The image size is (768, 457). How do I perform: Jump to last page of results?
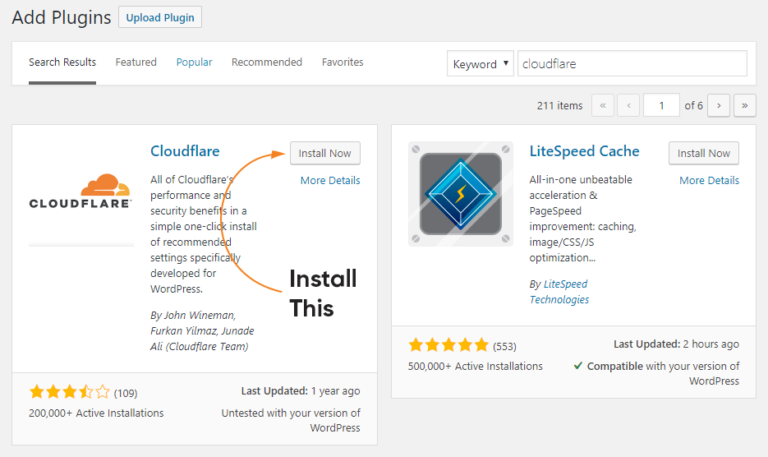pos(745,105)
